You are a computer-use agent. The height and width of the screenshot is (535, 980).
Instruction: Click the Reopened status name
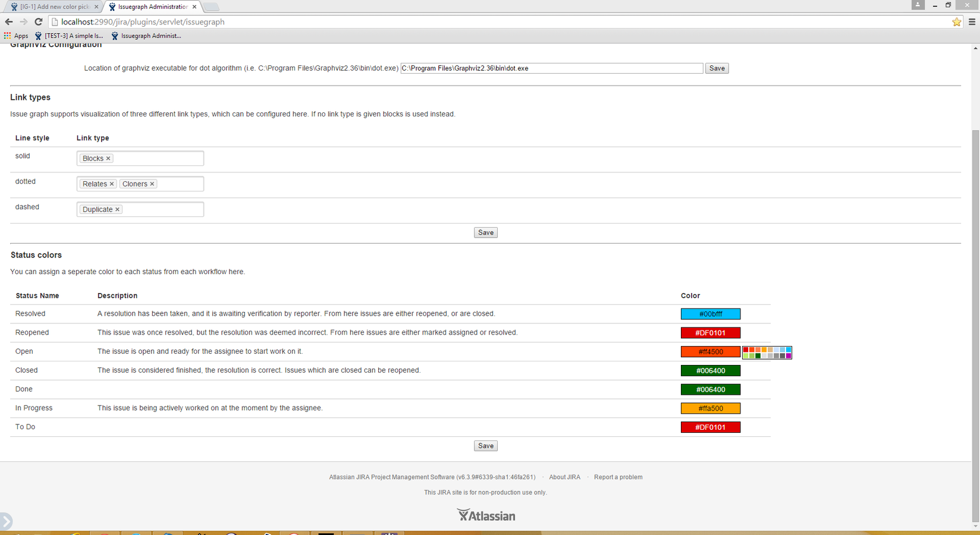32,333
